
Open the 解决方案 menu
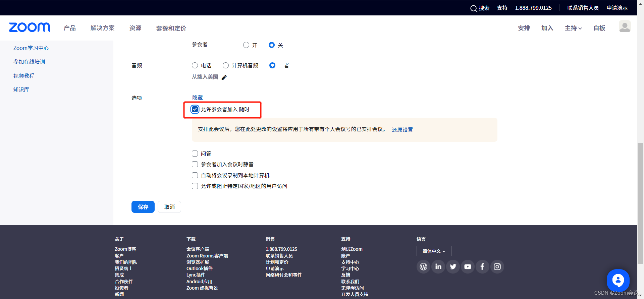[x=103, y=28]
